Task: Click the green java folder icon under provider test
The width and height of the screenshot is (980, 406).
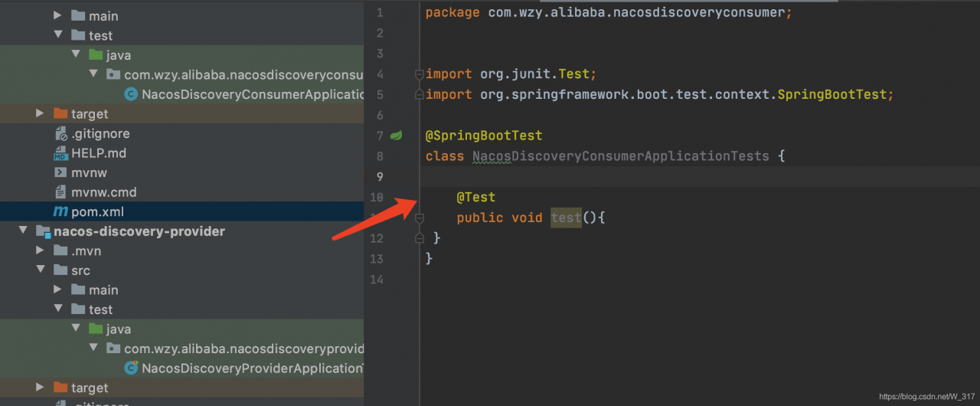Action: coord(96,329)
